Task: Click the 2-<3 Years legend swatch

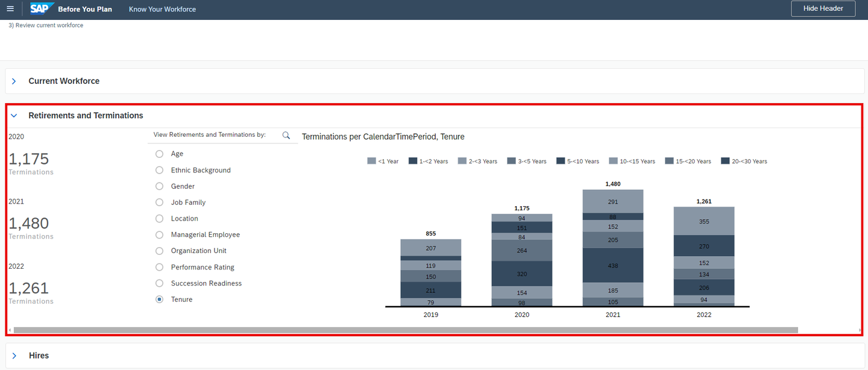Action: 462,161
